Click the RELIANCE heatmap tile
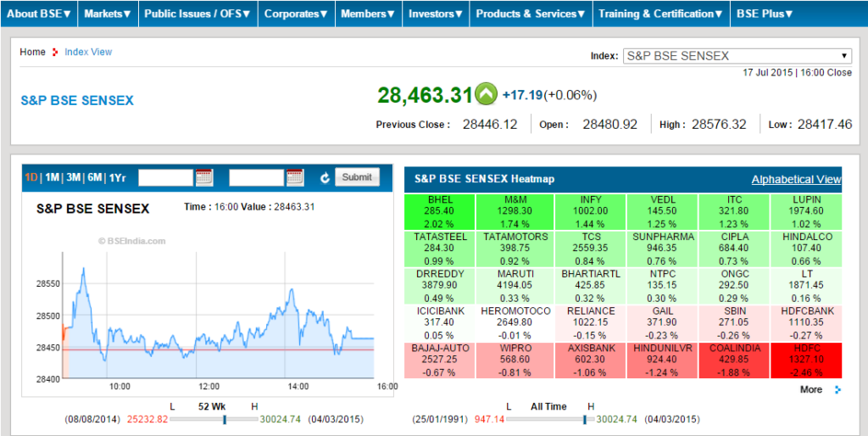Screen dimensions: 868x436 pos(591,323)
